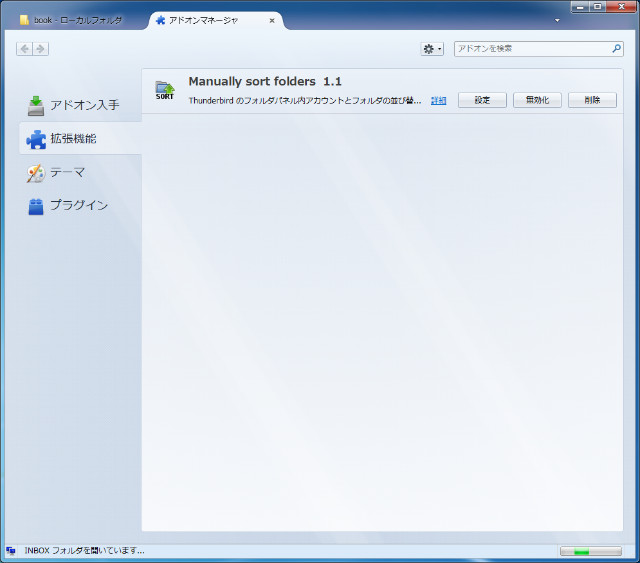Viewport: 640px width, 563px height.
Task: Maximize the Thunderbird window
Action: point(598,7)
